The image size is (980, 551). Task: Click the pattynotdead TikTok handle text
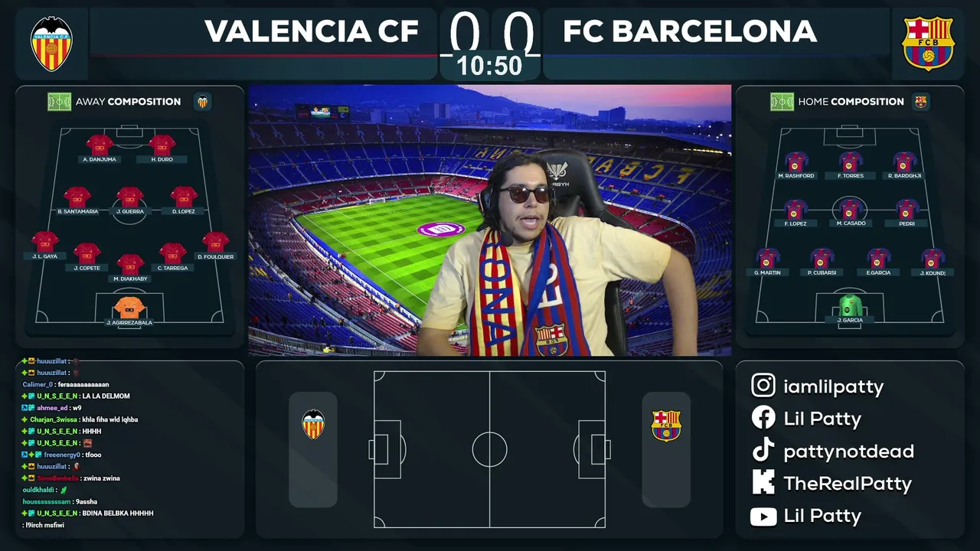coord(848,452)
